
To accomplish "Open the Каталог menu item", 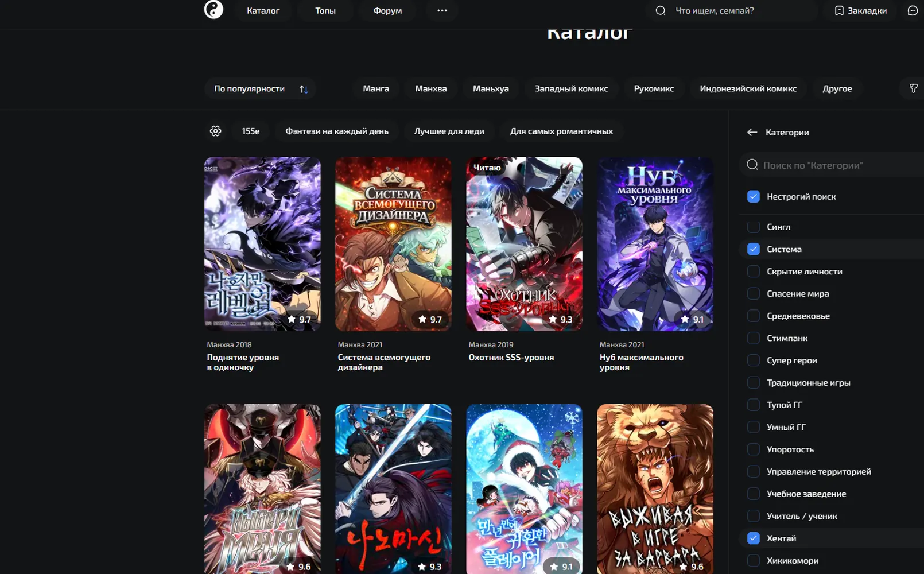I will tap(263, 10).
